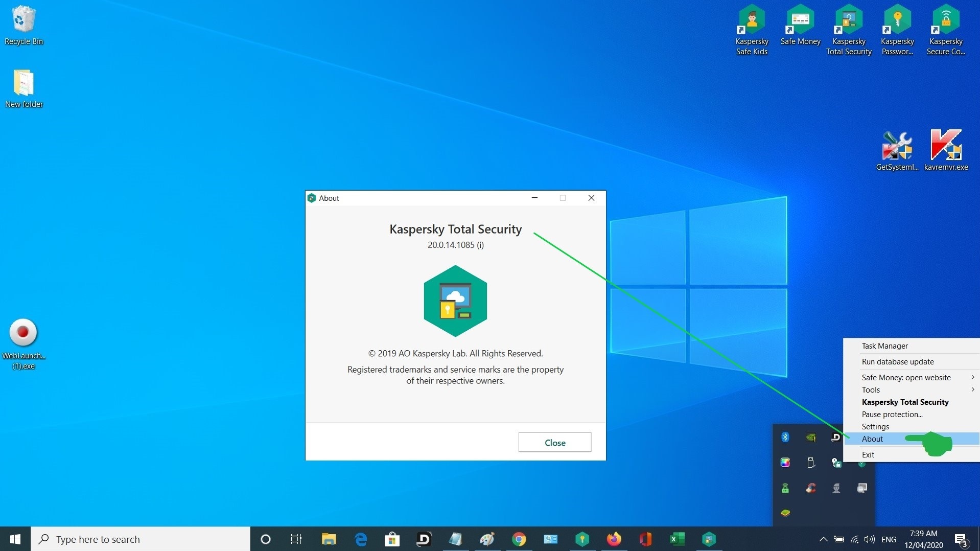Screen dimensions: 980x551
Task: Click the safely remove USB tray icon
Action: [x=811, y=463]
